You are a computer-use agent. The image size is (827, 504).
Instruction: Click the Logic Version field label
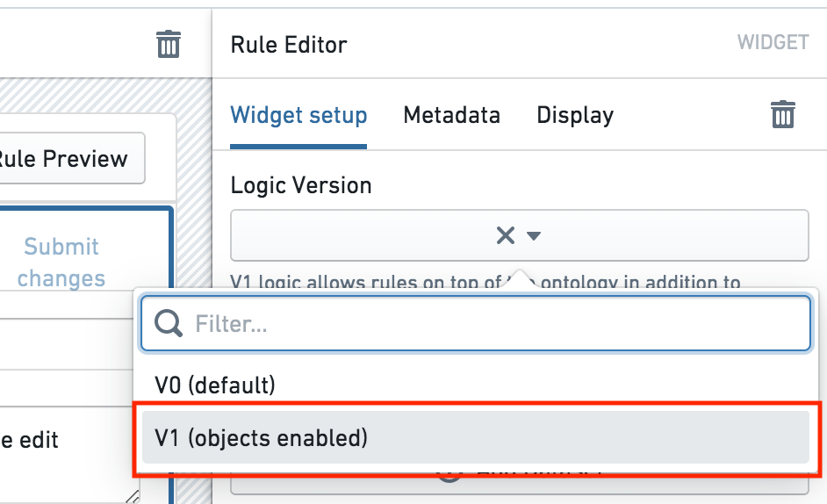[x=301, y=185]
